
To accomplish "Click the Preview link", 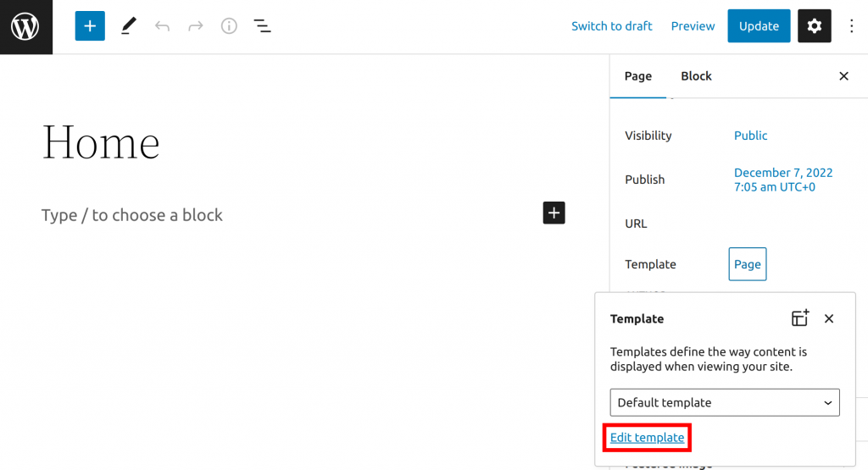I will 693,26.
